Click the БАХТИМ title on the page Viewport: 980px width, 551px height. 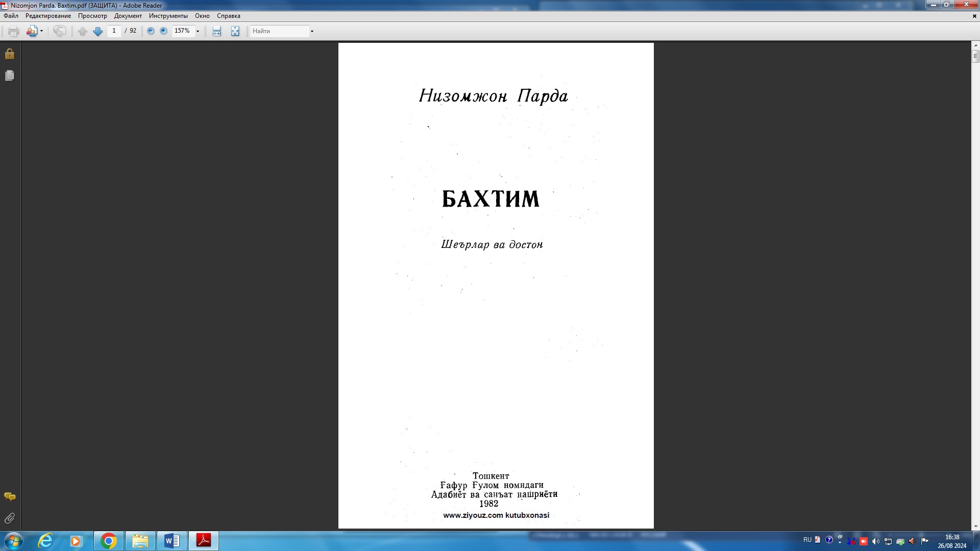491,199
